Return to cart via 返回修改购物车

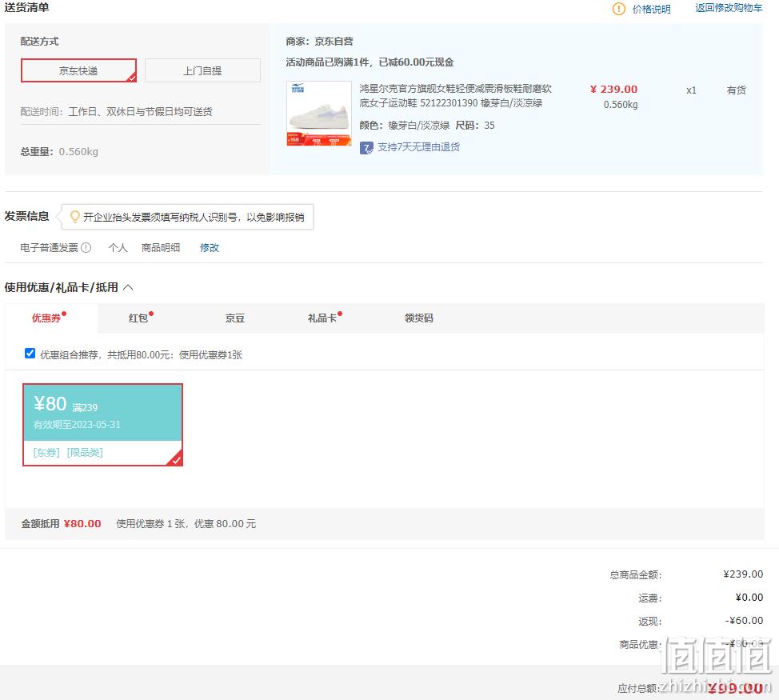[729, 8]
